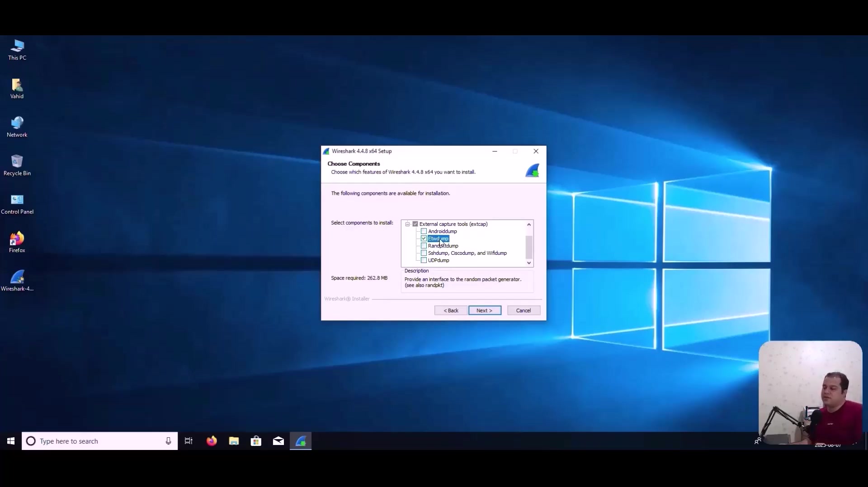Click the Wireshark 4.4.8 x64 Setup title text

point(362,151)
